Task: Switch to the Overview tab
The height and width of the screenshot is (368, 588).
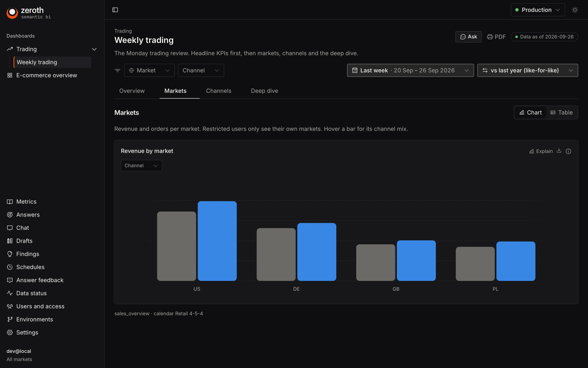Action: tap(132, 91)
